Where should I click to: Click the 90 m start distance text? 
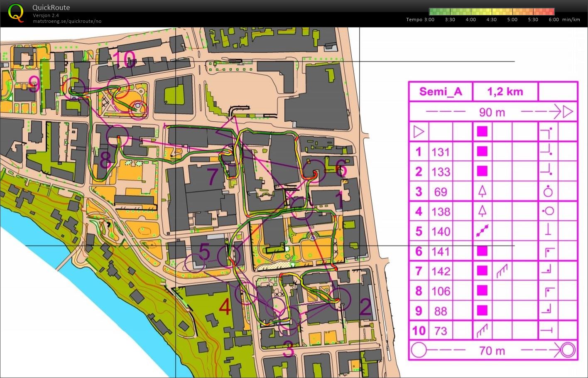tap(492, 112)
